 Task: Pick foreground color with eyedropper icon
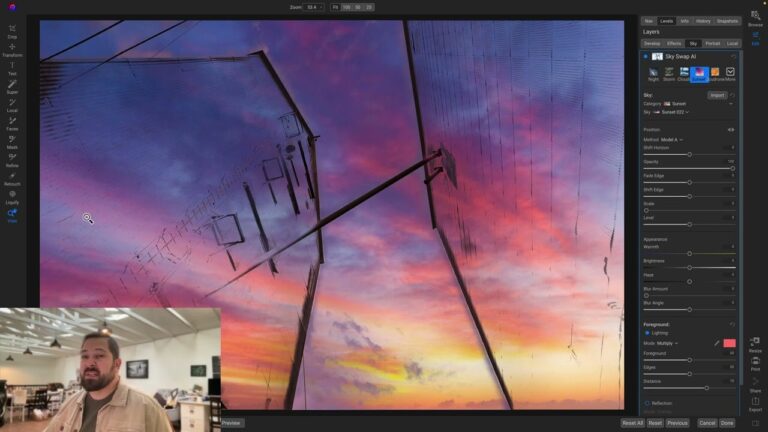717,343
